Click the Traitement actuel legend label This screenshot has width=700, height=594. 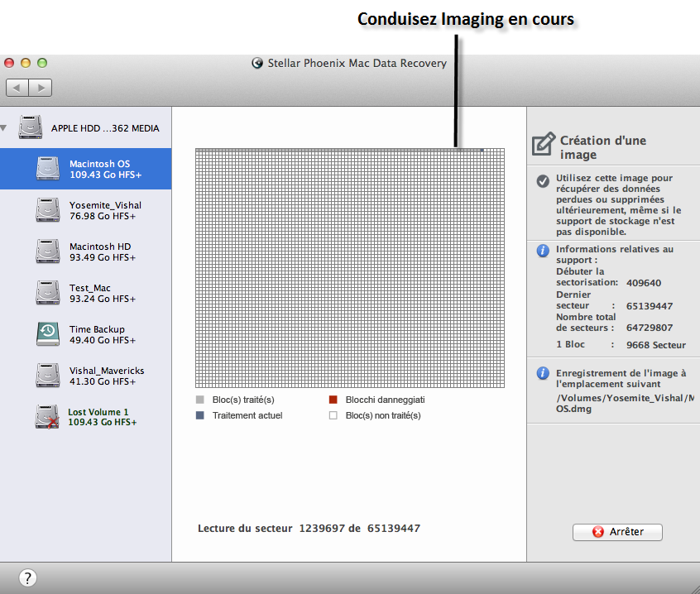247,415
